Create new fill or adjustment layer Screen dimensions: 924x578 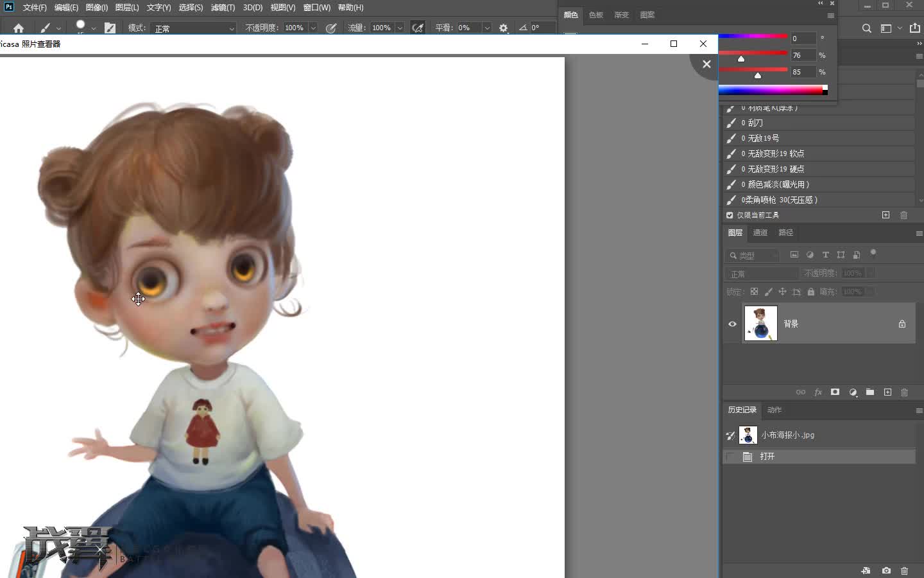(x=853, y=392)
